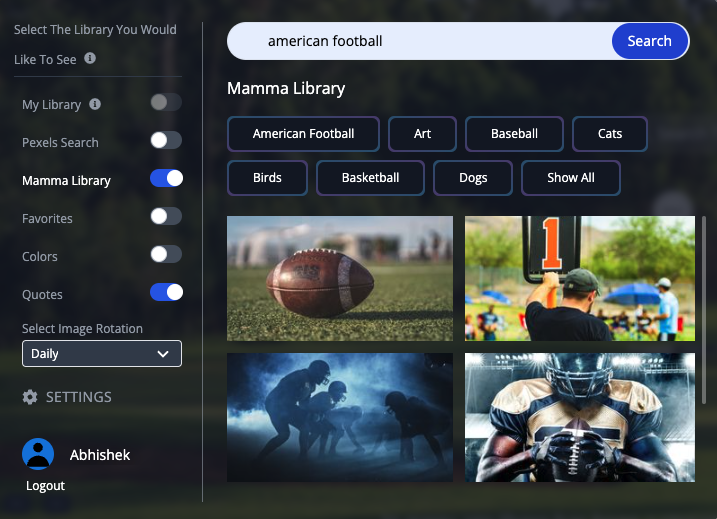
Task: Turn on the Colors toggle
Action: click(x=166, y=254)
